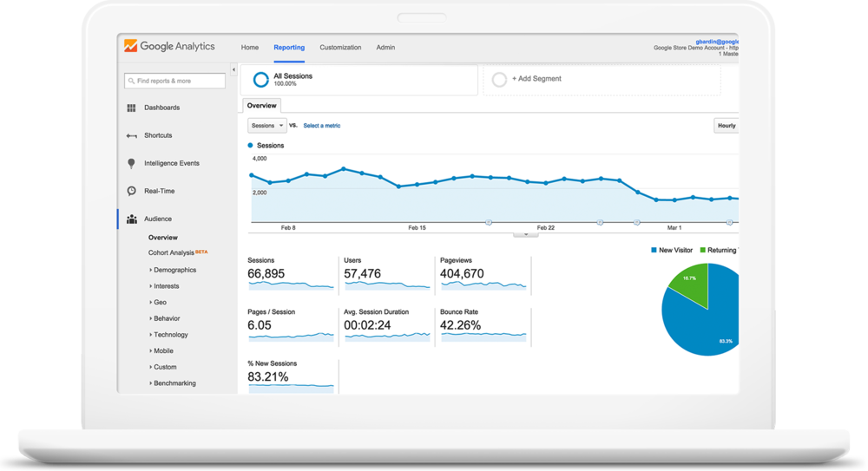This screenshot has width=868, height=471.
Task: Click + Add Segment
Action: pos(536,79)
